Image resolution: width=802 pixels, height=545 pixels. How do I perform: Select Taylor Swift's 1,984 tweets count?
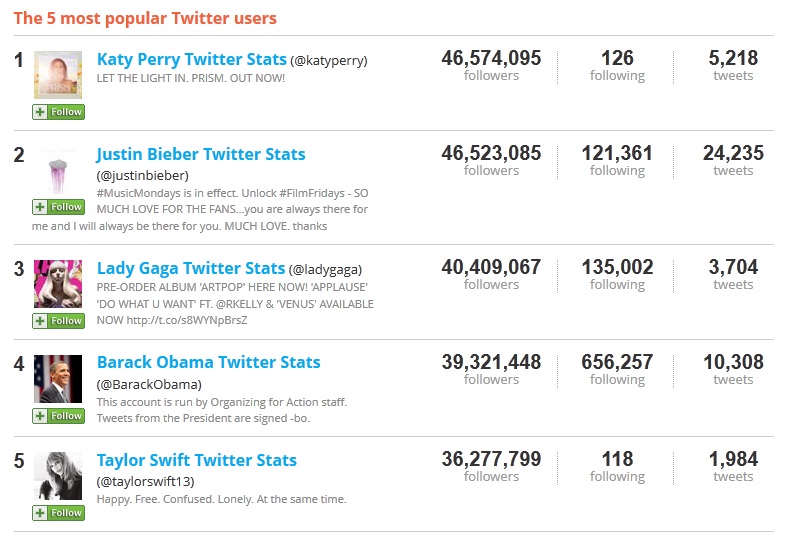tap(733, 459)
